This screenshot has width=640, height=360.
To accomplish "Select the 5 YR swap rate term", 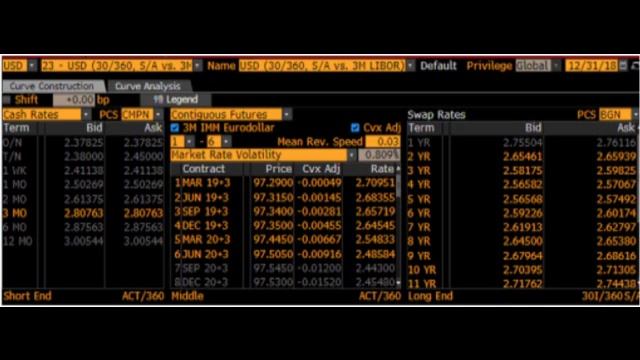I will pyautogui.click(x=419, y=199).
